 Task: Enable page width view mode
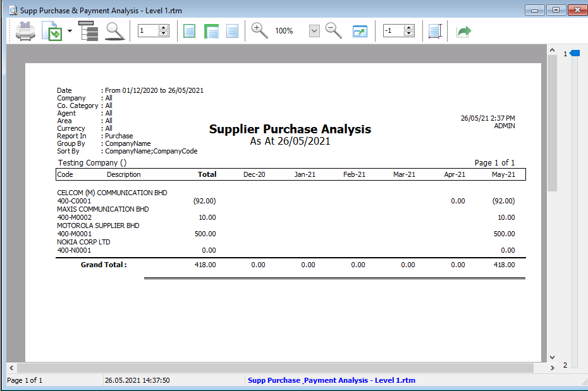point(211,30)
